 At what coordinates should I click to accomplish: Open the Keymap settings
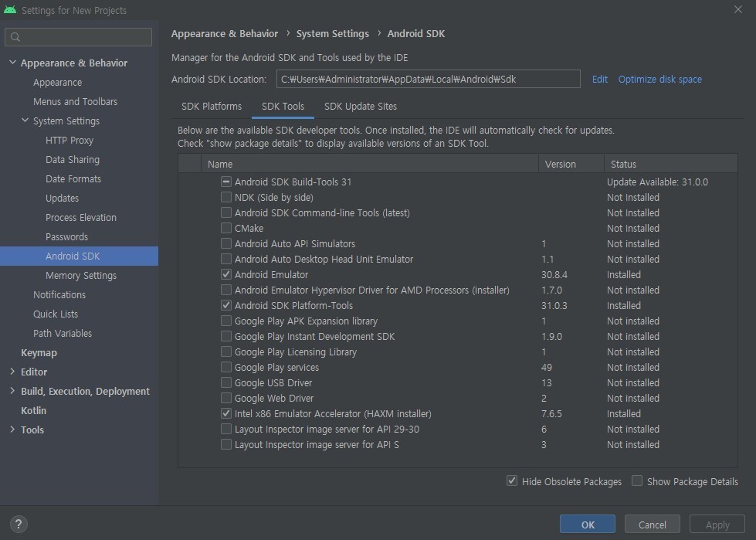[39, 352]
